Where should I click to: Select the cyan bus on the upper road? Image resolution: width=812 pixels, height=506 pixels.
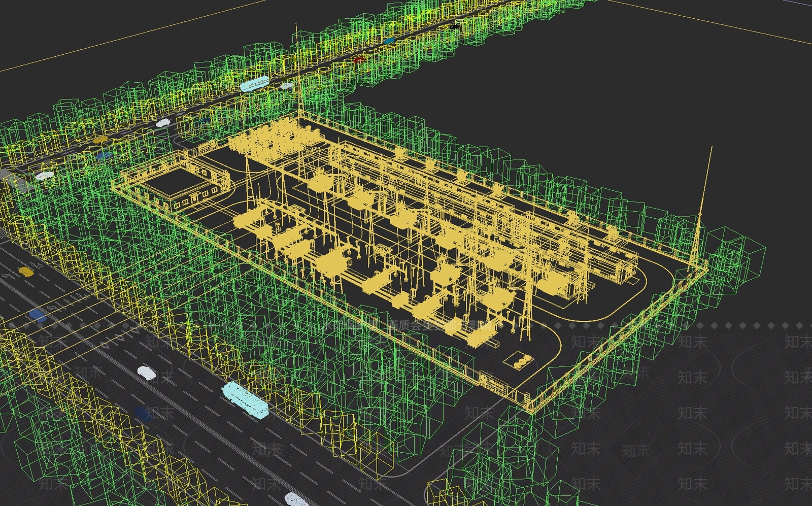255,84
